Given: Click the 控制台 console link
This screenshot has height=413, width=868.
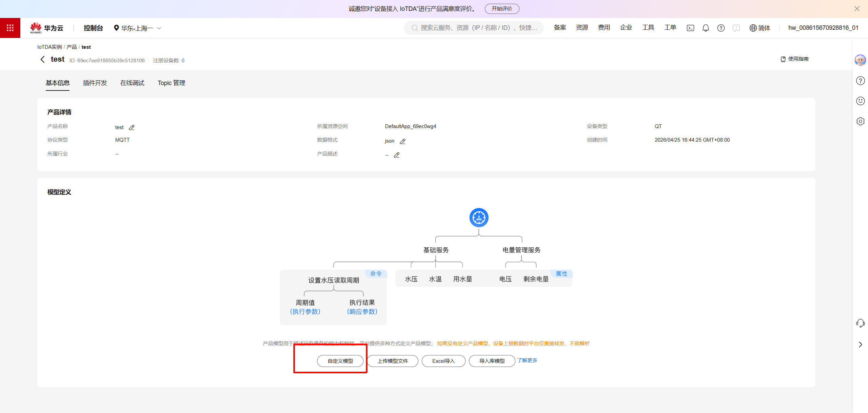Looking at the screenshot, I should (93, 28).
